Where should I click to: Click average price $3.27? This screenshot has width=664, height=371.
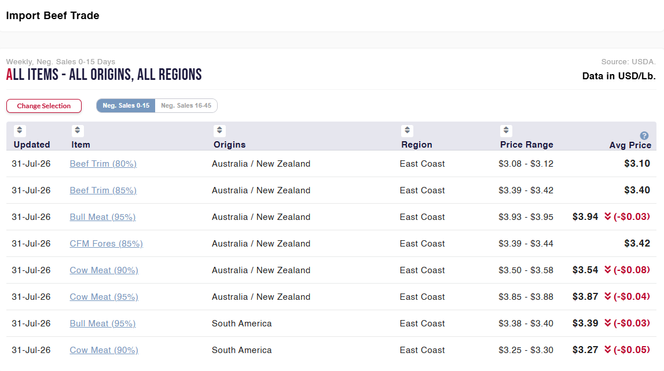click(585, 350)
